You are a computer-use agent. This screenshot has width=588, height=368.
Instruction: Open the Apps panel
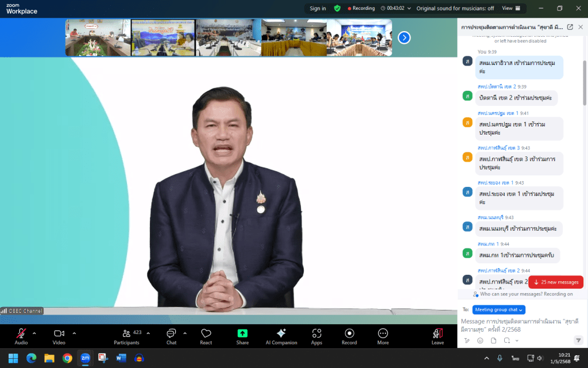(316, 336)
